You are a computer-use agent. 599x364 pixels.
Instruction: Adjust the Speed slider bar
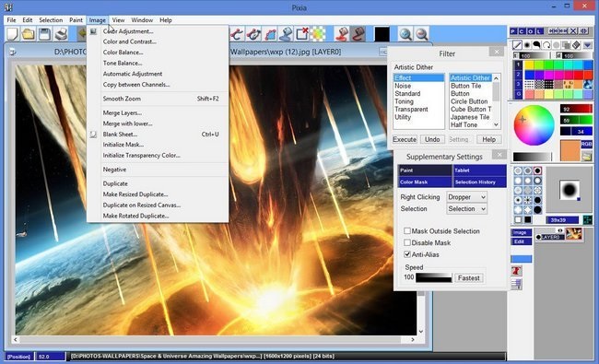coord(434,277)
